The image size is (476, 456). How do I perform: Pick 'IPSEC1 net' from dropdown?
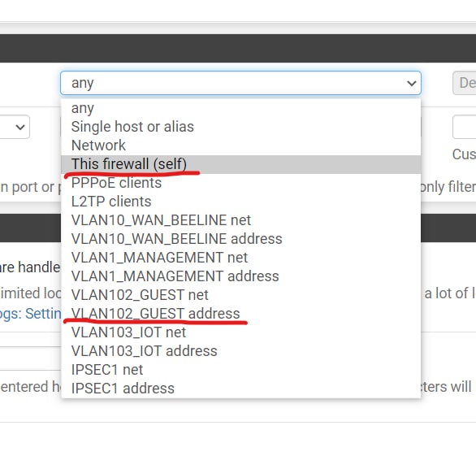[240, 370]
